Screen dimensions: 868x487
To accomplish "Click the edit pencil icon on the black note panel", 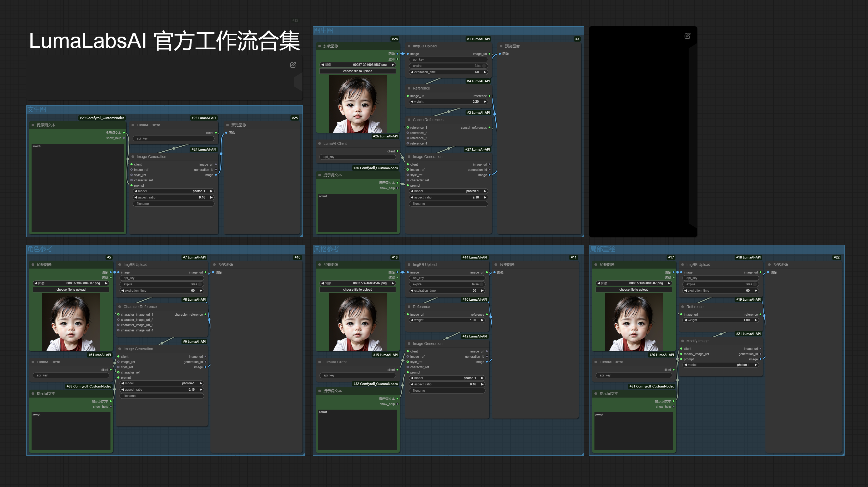I will (x=687, y=36).
